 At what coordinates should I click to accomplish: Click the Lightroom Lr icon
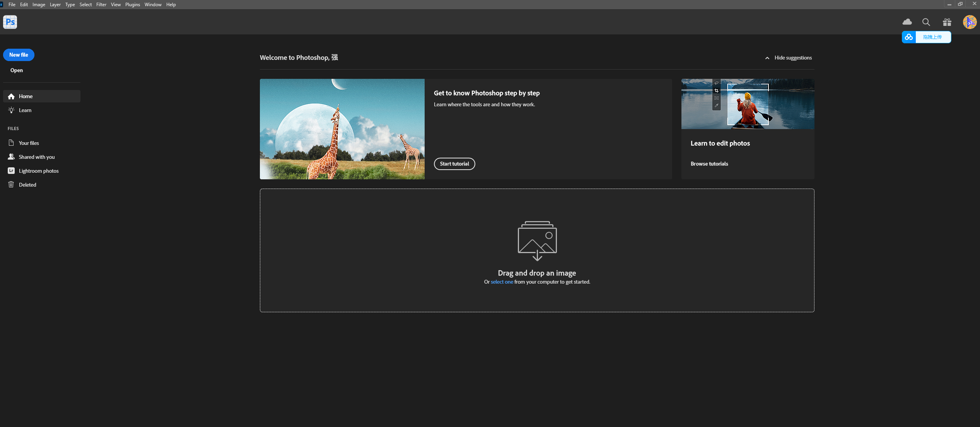[x=11, y=170]
